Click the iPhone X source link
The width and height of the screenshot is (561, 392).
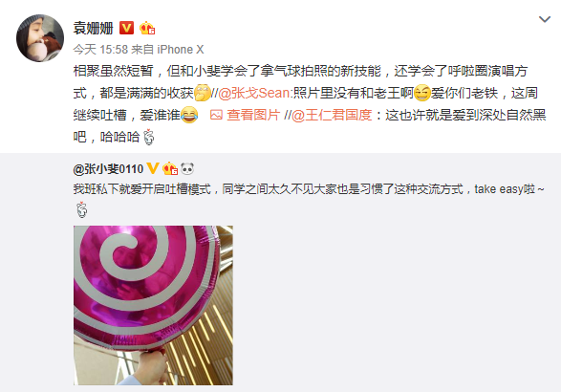(181, 50)
